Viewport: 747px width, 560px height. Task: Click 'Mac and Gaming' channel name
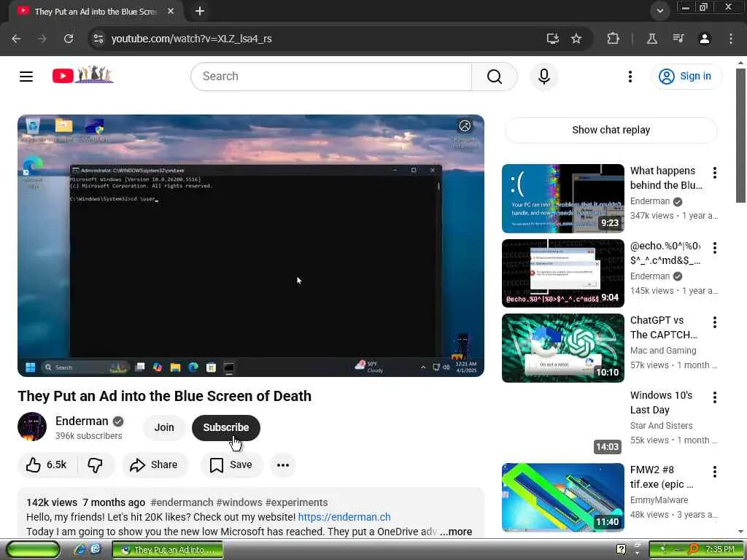tap(663, 351)
